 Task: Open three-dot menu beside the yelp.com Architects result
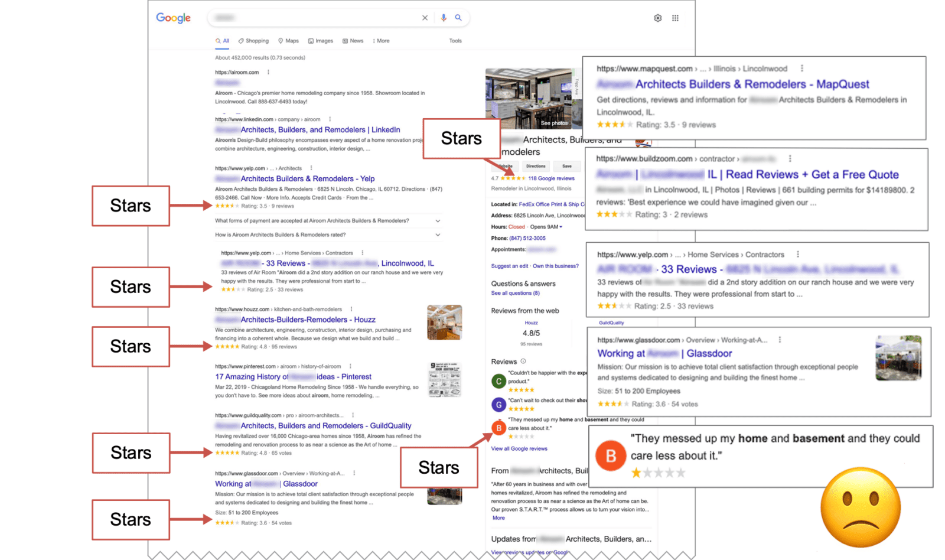tap(311, 168)
